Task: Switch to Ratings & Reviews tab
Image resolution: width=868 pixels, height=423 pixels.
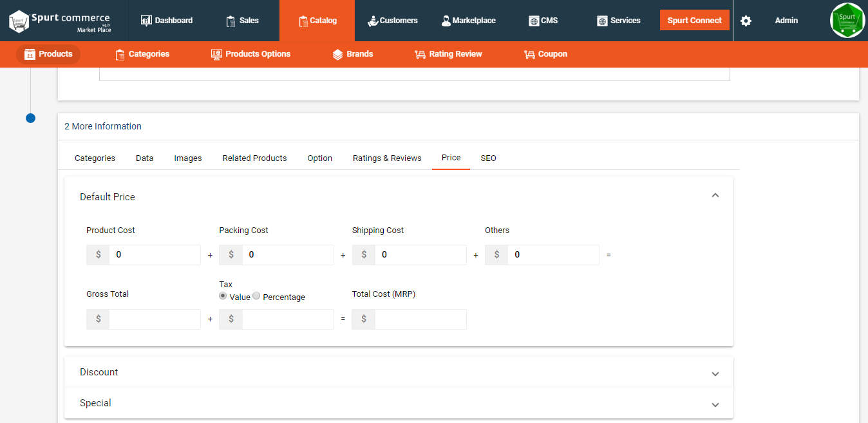Action: pos(387,158)
